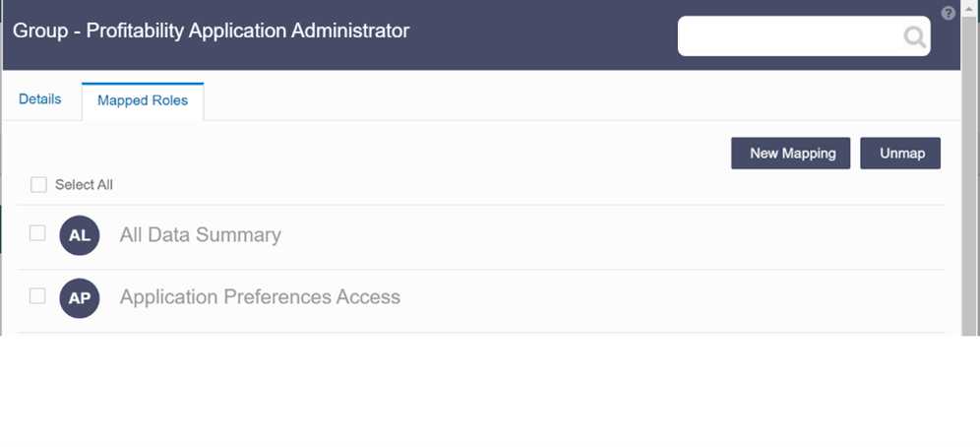
Task: Tick the Select All checkbox
Action: [x=38, y=184]
